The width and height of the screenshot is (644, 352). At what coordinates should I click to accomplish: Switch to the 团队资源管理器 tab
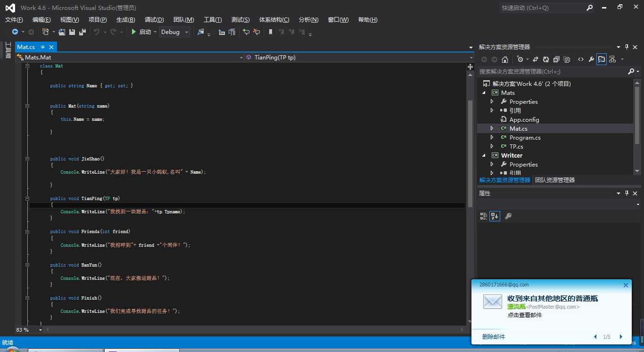click(x=555, y=180)
